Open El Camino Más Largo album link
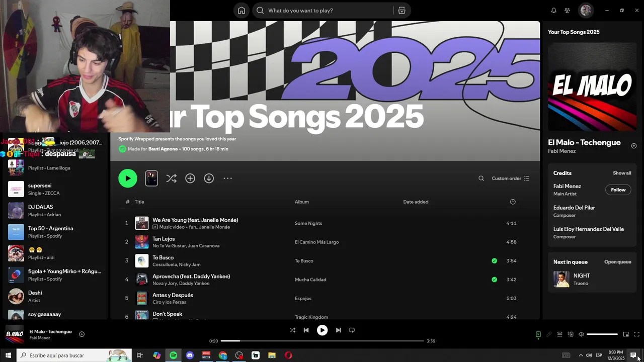This screenshot has width=644, height=362. pyautogui.click(x=316, y=242)
